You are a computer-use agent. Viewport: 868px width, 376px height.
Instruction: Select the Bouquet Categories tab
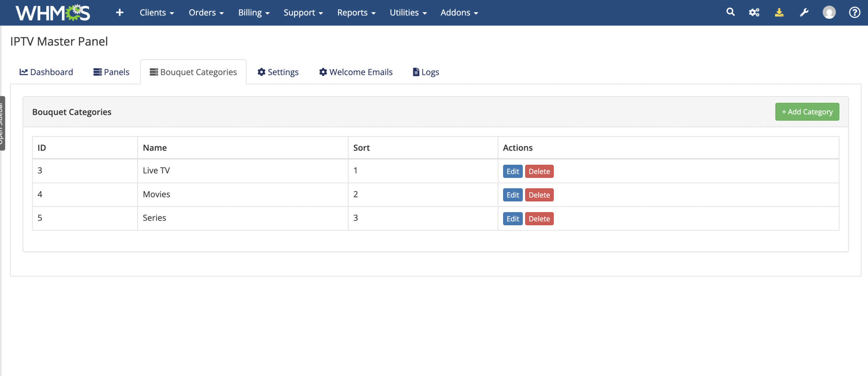tap(193, 72)
